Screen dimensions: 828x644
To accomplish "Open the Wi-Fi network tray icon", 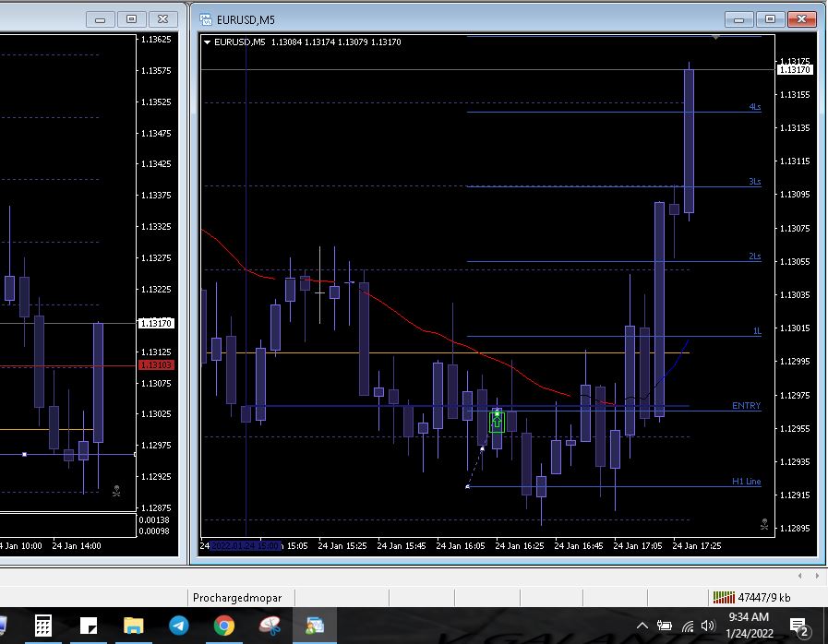I will [x=688, y=626].
